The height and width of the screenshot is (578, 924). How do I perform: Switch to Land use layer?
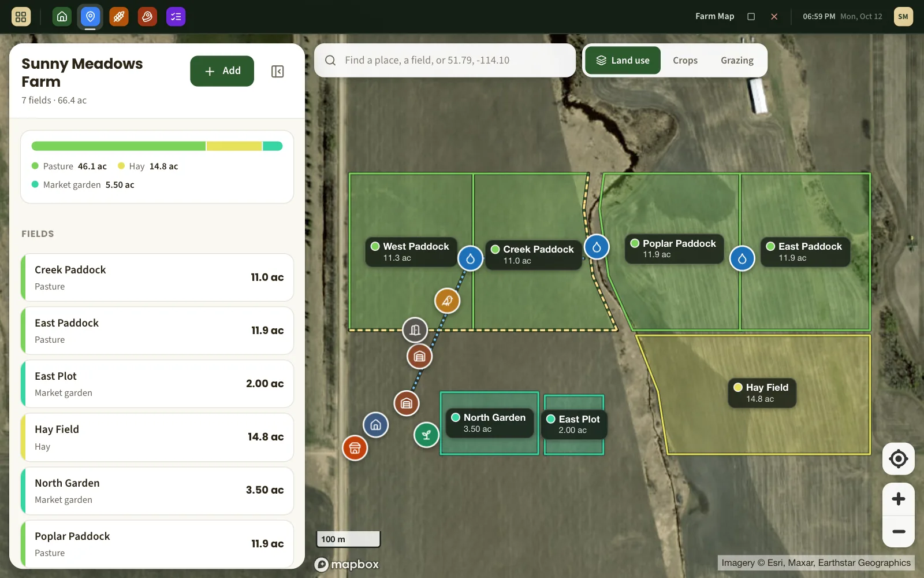pyautogui.click(x=623, y=60)
